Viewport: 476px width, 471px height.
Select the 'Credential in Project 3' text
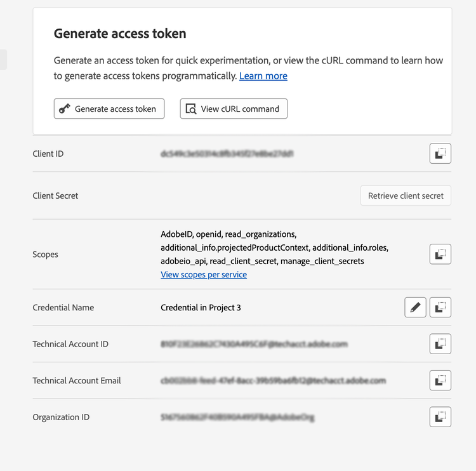point(201,308)
